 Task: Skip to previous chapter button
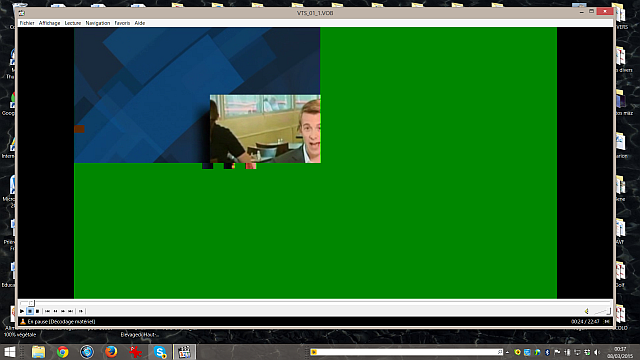(x=47, y=311)
